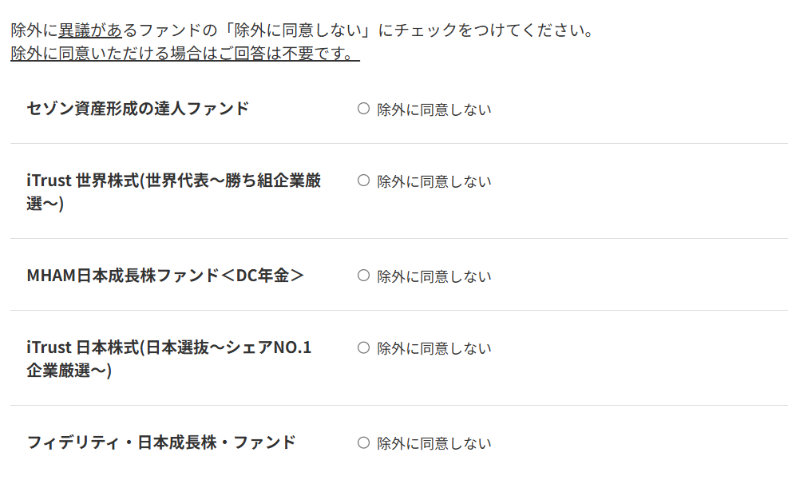Click the iTrust 世界株式(世界代表～勝ち組企業厳選～) fund name
Image resolution: width=806 pixels, height=489 pixels.
coord(174,192)
